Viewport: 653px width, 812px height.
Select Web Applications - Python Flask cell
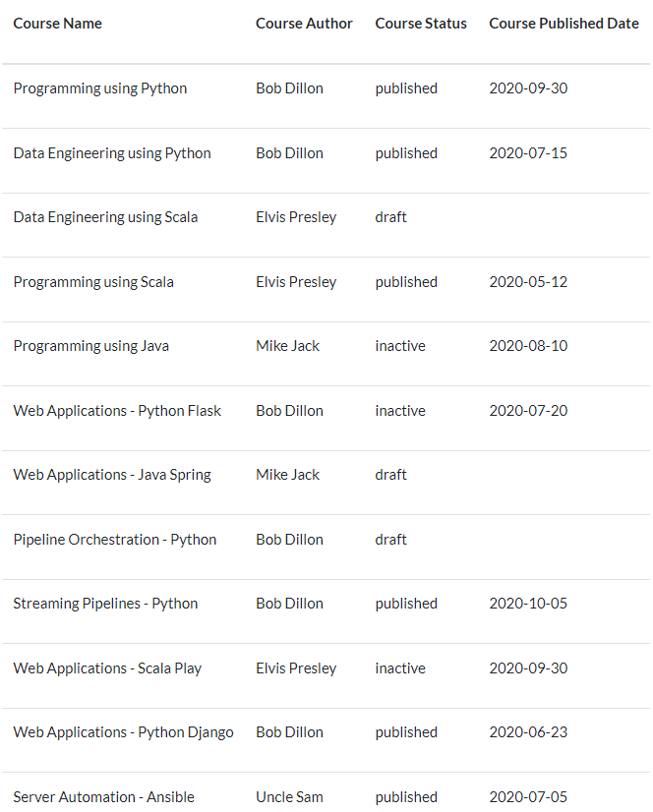[x=117, y=411]
